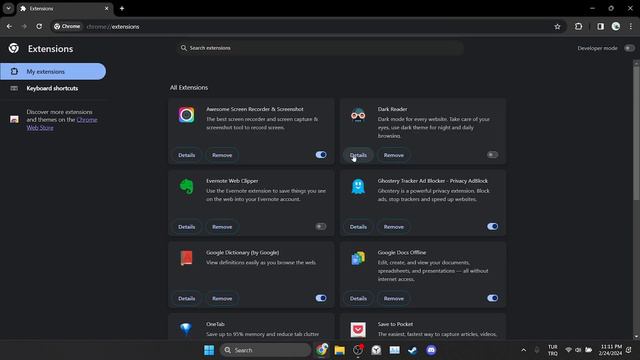Viewport: 640px width, 360px height.
Task: Disable Google Docs Offline toggle
Action: (x=492, y=298)
